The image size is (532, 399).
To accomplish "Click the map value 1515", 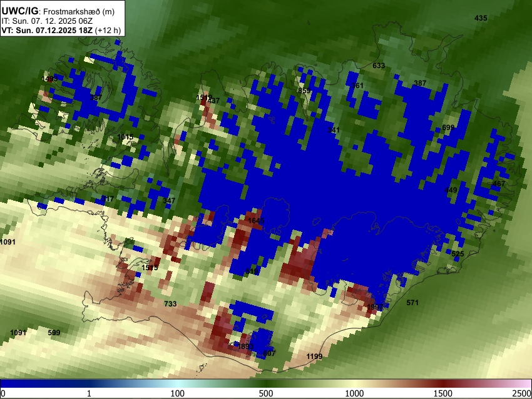I will [150, 268].
